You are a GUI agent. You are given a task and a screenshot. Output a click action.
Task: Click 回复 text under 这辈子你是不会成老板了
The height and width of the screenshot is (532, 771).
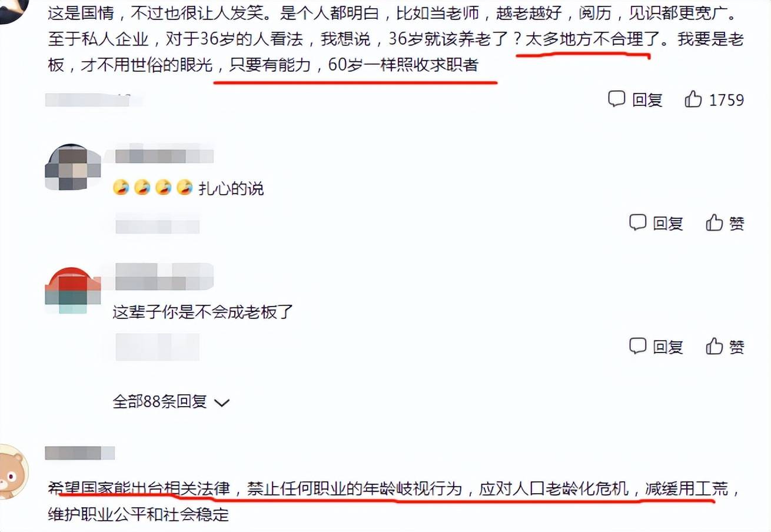668,347
